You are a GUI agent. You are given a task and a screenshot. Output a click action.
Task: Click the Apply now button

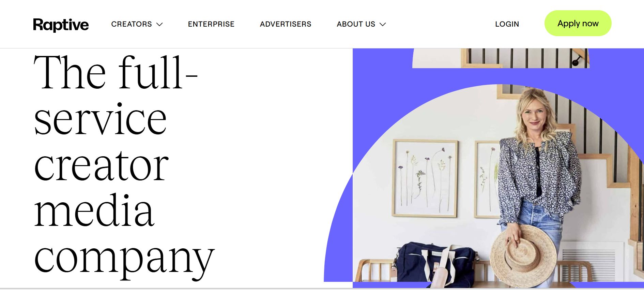578,23
